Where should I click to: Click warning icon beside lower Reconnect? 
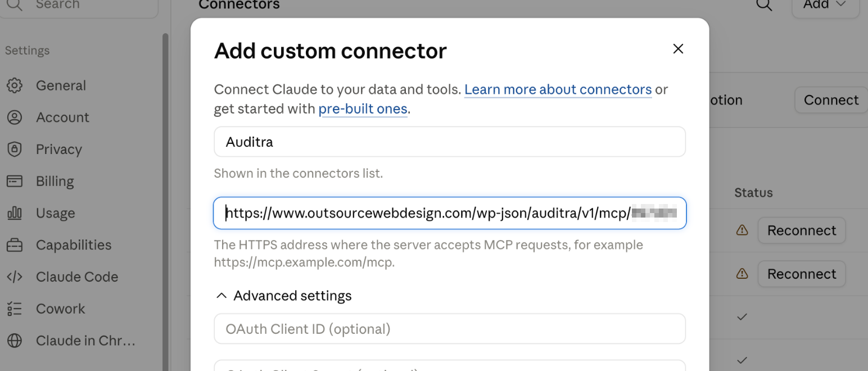pyautogui.click(x=742, y=273)
